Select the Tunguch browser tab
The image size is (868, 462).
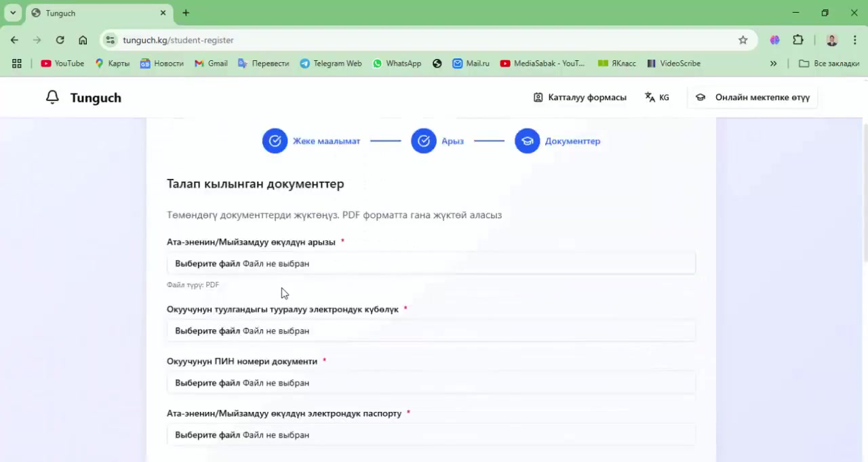pyautogui.click(x=98, y=13)
